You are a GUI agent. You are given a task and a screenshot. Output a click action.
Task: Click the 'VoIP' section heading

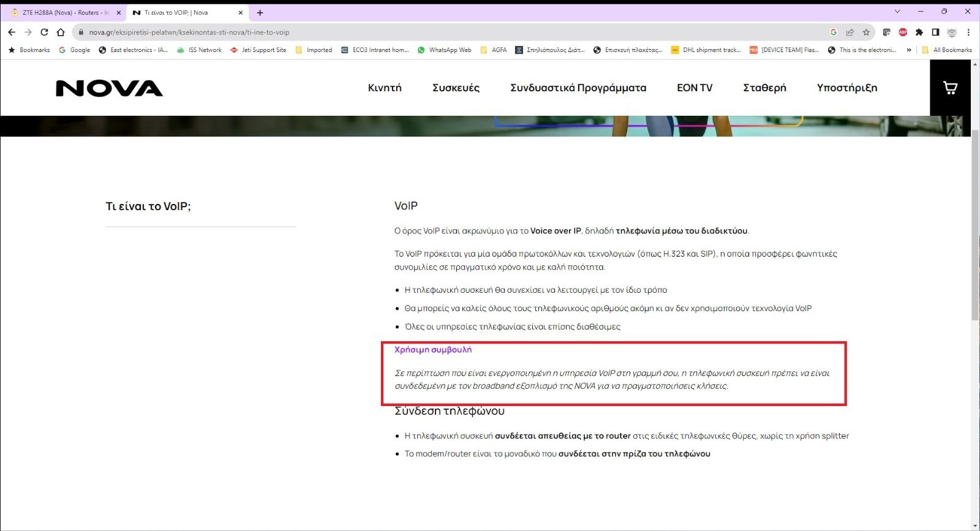[x=406, y=206]
